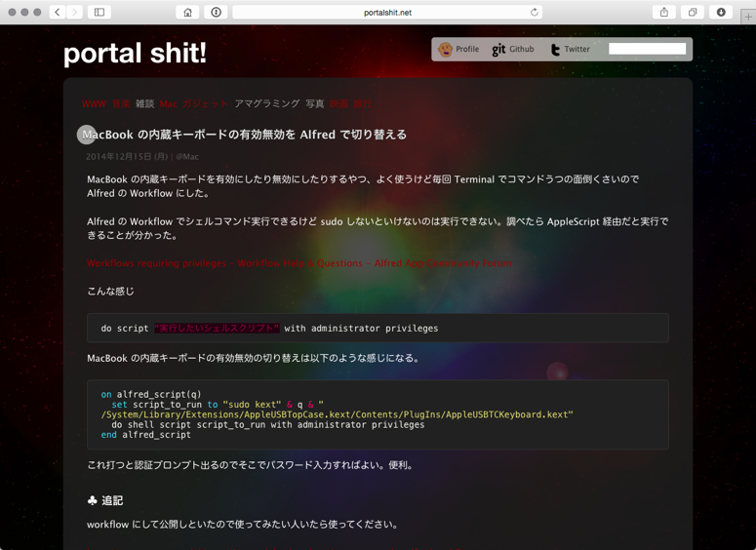Click the Twitter bird icon
Image resolution: width=756 pixels, height=550 pixels.
[555, 49]
